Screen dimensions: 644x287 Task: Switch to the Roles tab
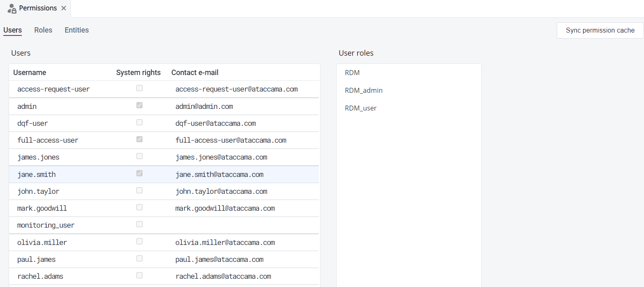point(43,30)
